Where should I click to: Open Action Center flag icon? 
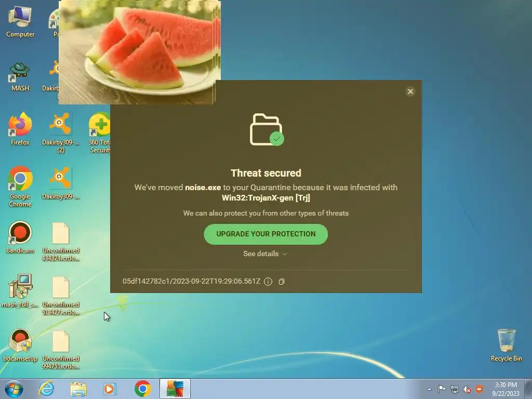click(x=442, y=389)
